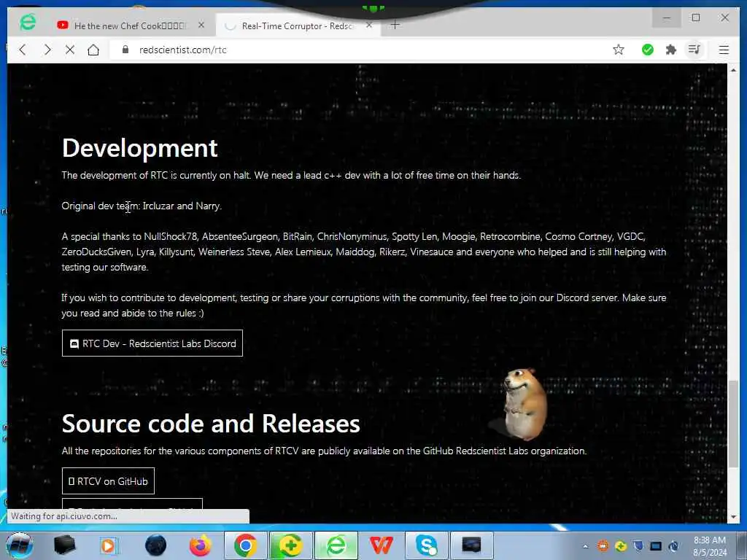The width and height of the screenshot is (747, 560).
Task: Click the Development heading
Action: tap(139, 147)
